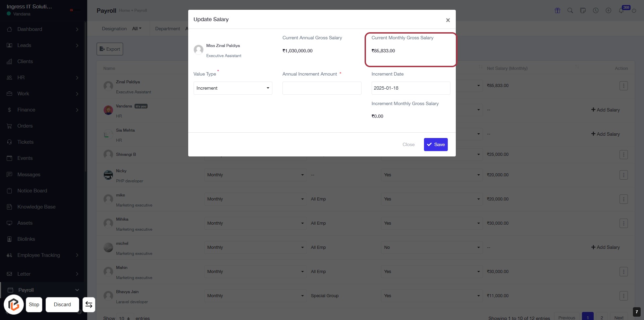
Task: Open the sticky notes icon
Action: pyautogui.click(x=583, y=10)
